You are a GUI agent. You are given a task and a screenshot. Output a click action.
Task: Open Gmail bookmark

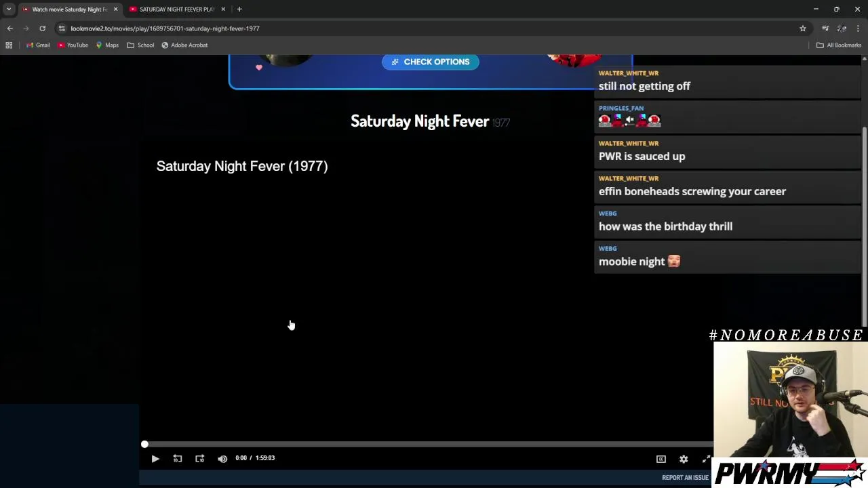pos(38,45)
